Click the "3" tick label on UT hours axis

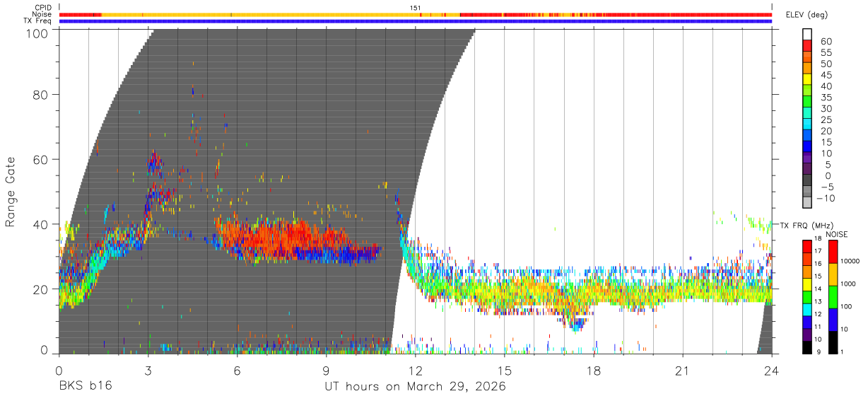click(x=148, y=371)
